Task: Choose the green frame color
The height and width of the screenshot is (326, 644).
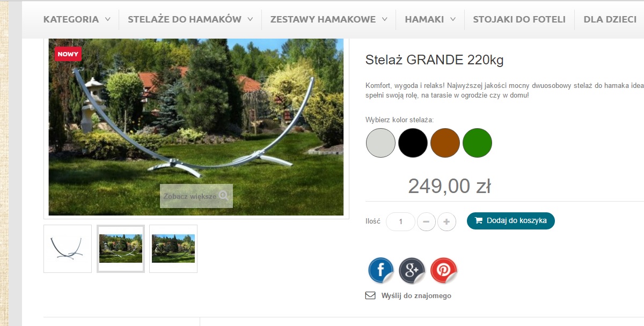Action: pos(477,143)
